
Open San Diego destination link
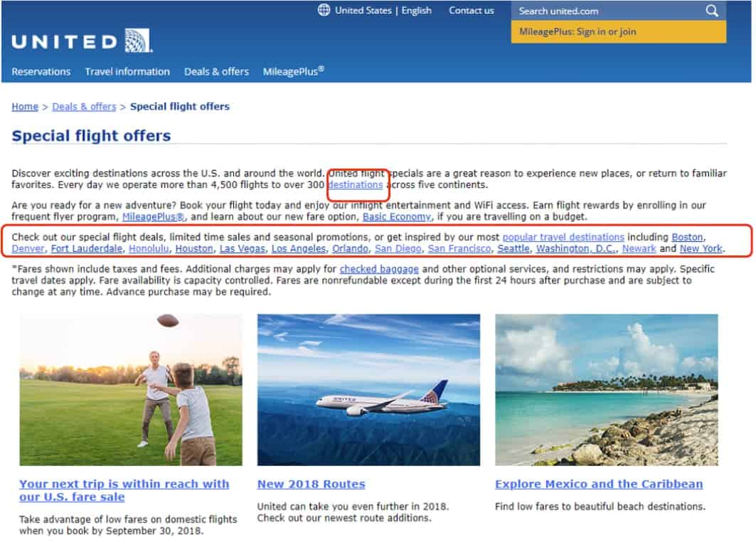398,249
